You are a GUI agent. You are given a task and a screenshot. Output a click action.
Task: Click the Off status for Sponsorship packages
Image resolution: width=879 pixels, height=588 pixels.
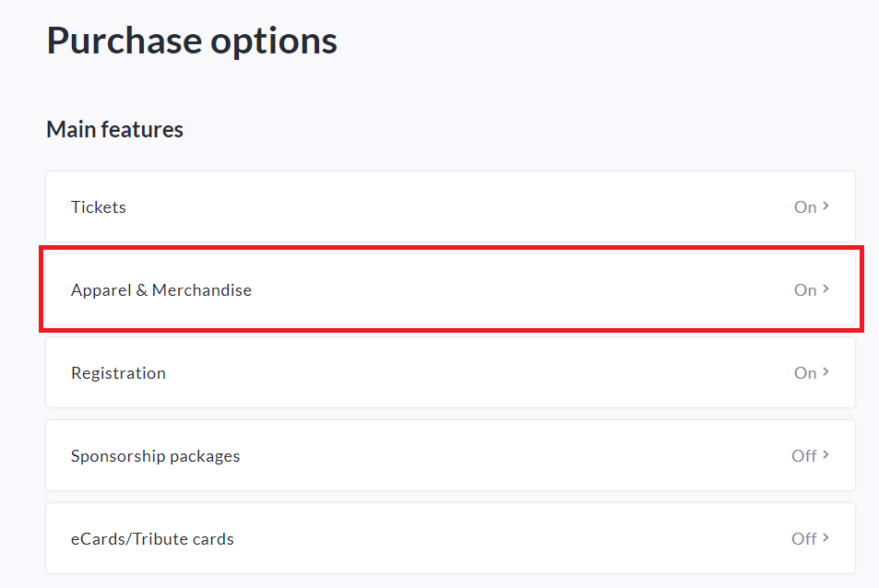coord(803,456)
